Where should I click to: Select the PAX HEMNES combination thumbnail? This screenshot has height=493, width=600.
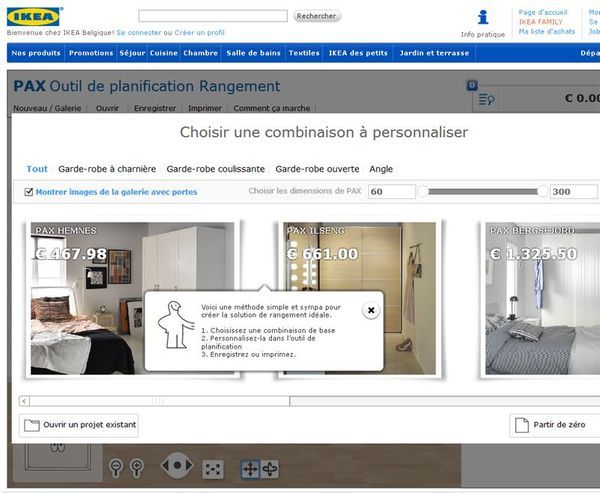[132, 298]
